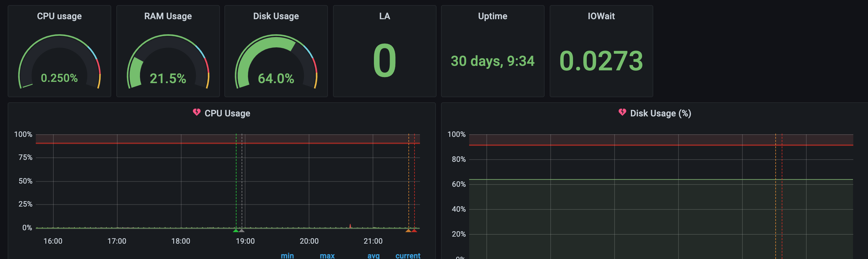Click the 20:00 time axis label

pyautogui.click(x=309, y=241)
